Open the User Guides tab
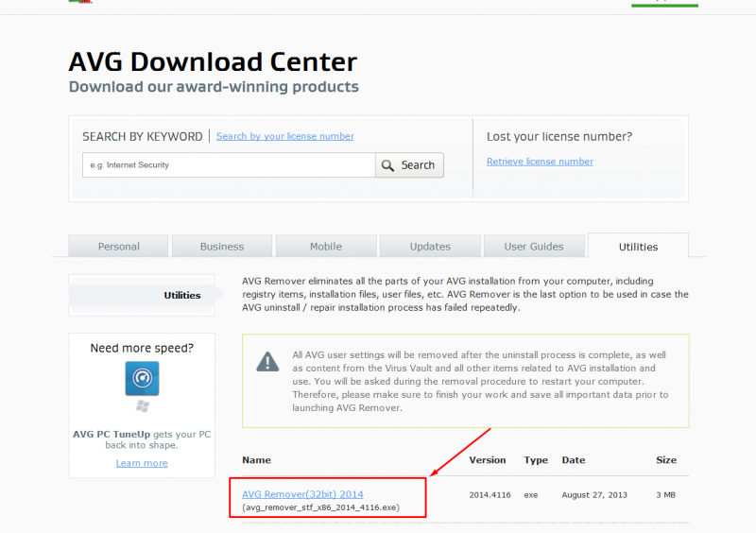Viewport: 756px width, 533px height. (x=534, y=246)
